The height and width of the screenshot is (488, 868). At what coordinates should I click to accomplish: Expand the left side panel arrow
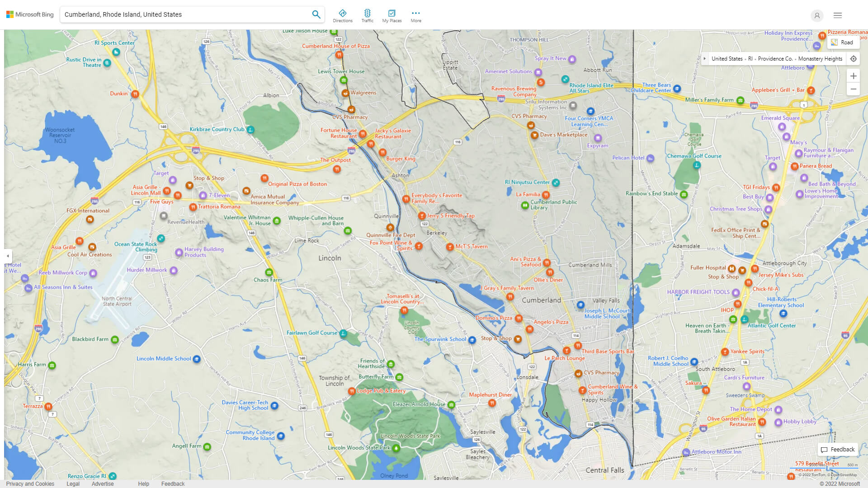(x=8, y=256)
